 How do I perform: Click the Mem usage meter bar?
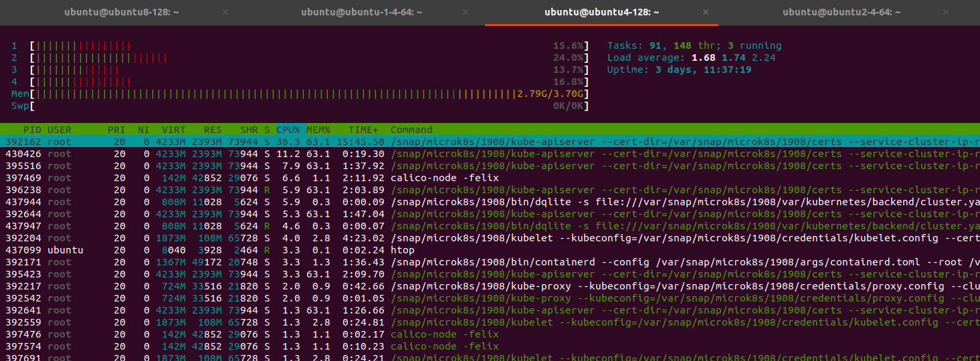point(300,94)
